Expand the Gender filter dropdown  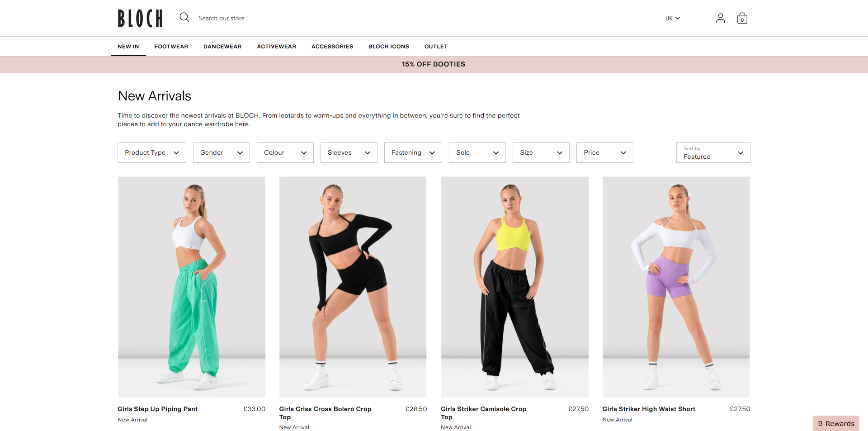221,152
